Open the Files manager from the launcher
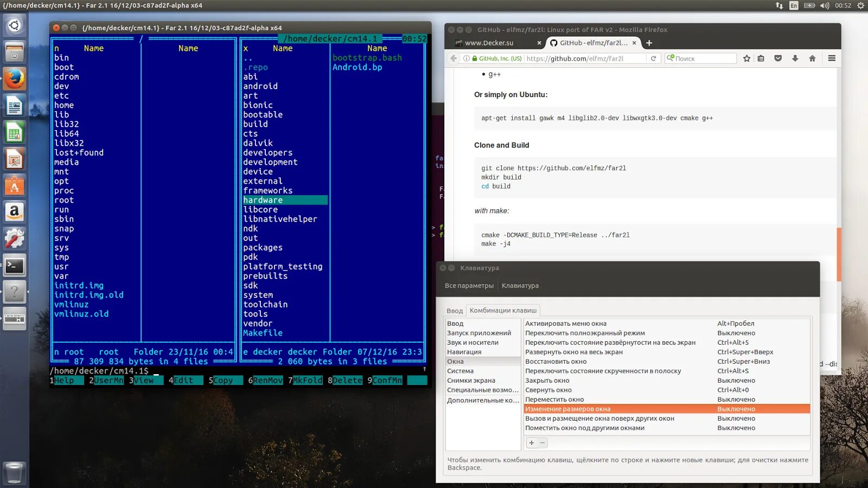The height and width of the screenshot is (488, 868). coord(15,52)
